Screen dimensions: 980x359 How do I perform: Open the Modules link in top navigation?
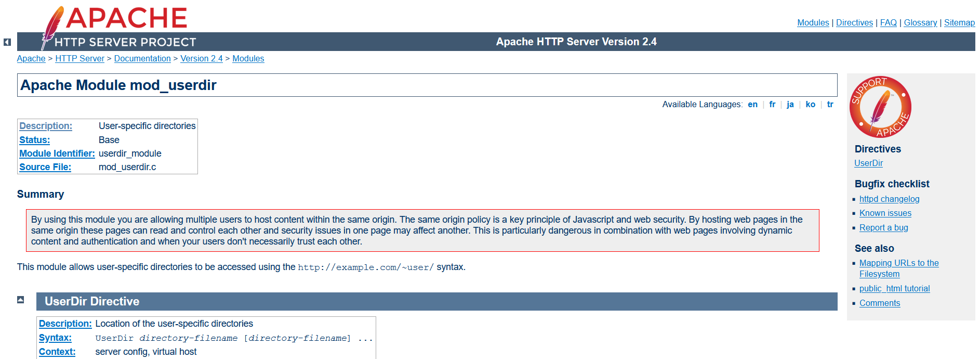pyautogui.click(x=813, y=22)
